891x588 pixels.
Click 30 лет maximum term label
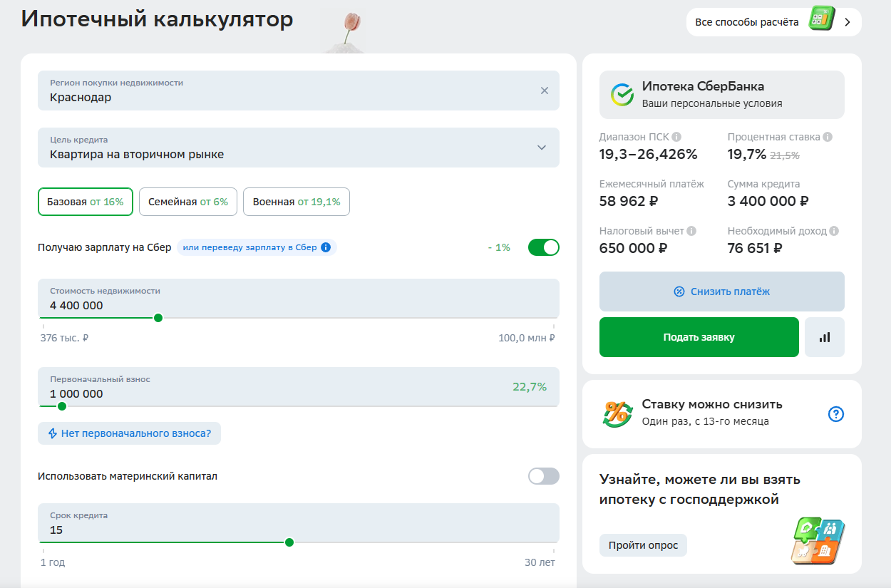pos(540,562)
